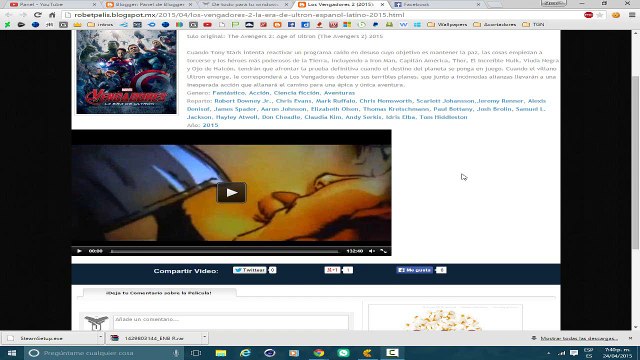
Task: Open the Wallpapers bookmarks folder
Action: (x=447, y=24)
